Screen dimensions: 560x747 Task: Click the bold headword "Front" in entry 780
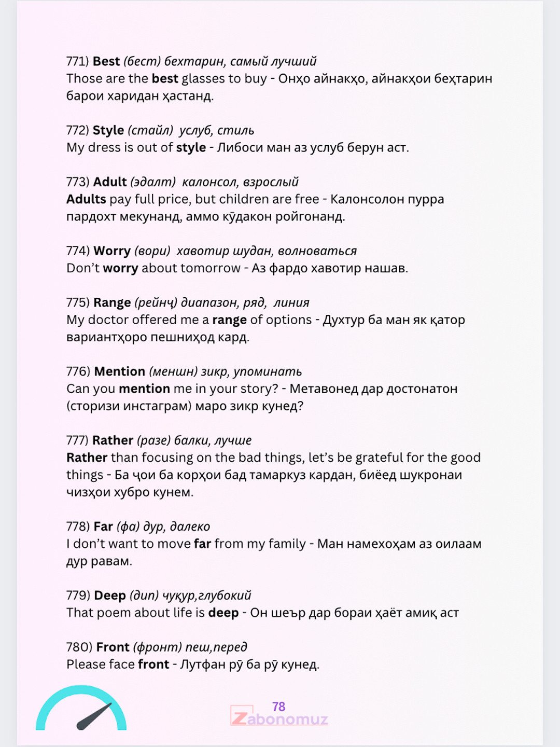(113, 647)
